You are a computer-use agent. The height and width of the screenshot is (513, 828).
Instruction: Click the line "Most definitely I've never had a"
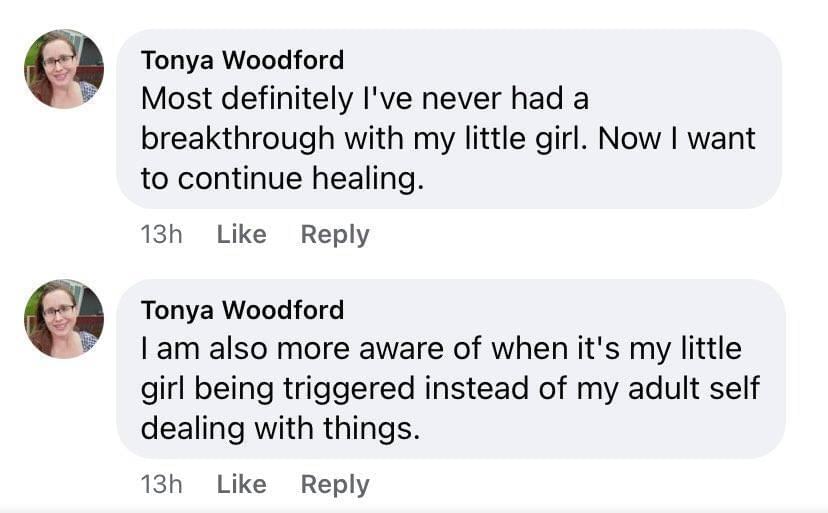click(362, 99)
